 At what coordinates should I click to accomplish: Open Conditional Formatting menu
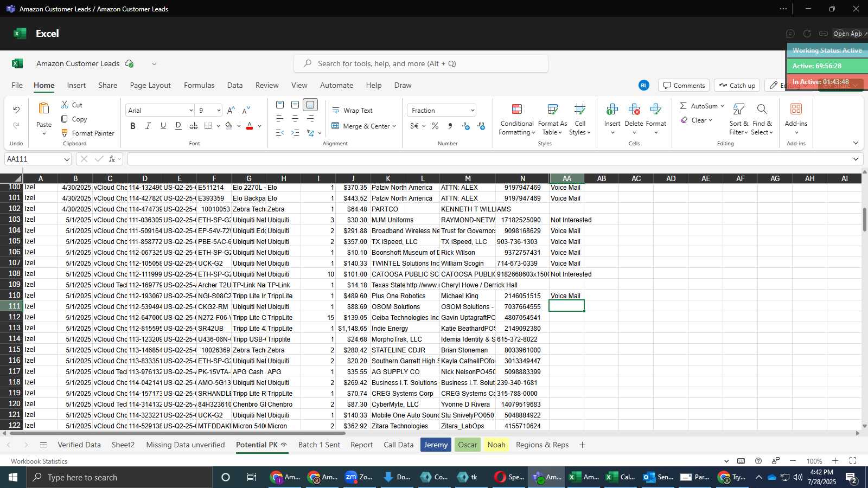[x=517, y=120]
